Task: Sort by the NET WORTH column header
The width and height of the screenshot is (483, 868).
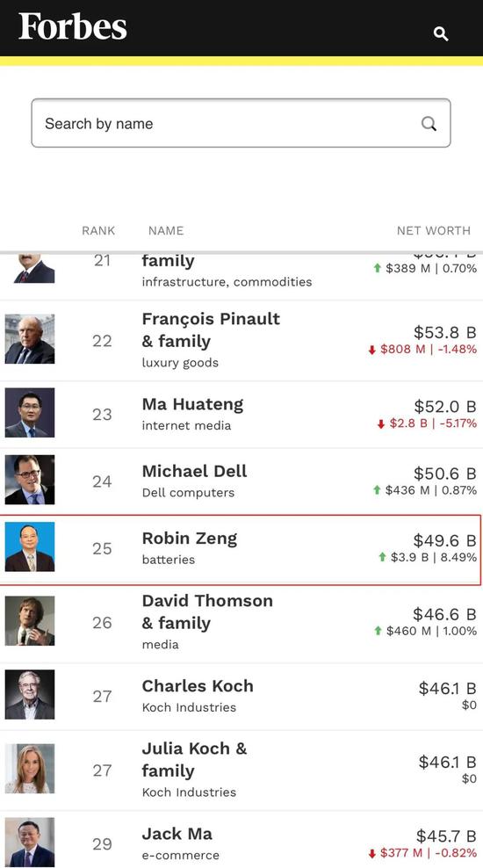Action: 434,231
